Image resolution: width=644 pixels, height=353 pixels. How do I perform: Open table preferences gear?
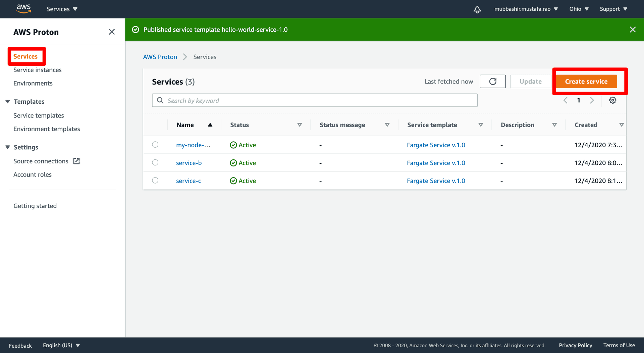[x=612, y=100]
